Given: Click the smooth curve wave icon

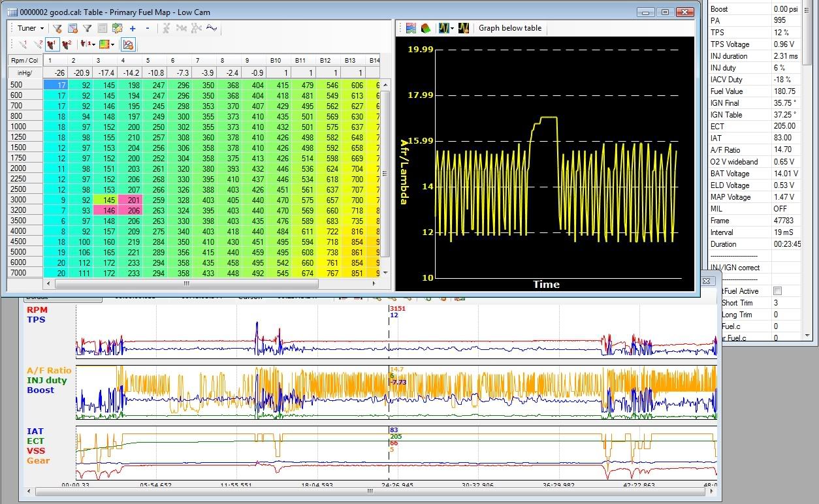Looking at the screenshot, I should tap(211, 28).
